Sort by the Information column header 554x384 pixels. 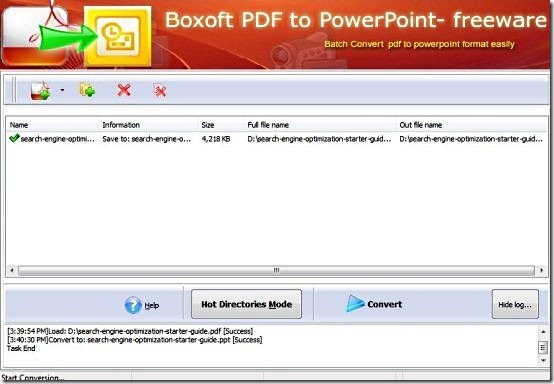(148, 125)
